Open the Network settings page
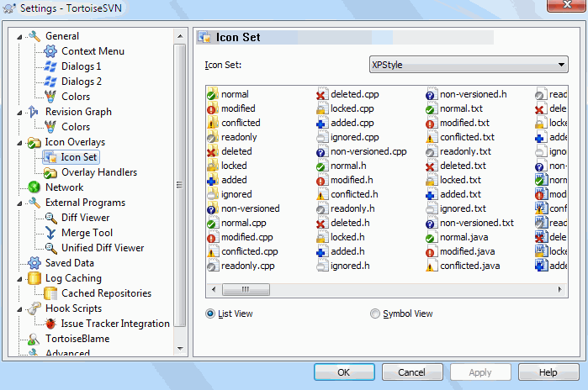This screenshot has height=390, width=588. click(x=64, y=187)
